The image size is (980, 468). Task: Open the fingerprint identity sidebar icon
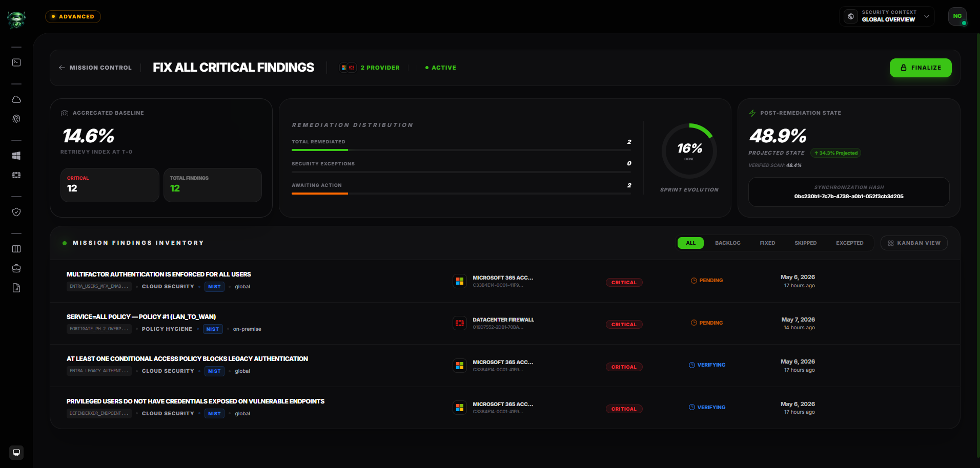point(16,119)
